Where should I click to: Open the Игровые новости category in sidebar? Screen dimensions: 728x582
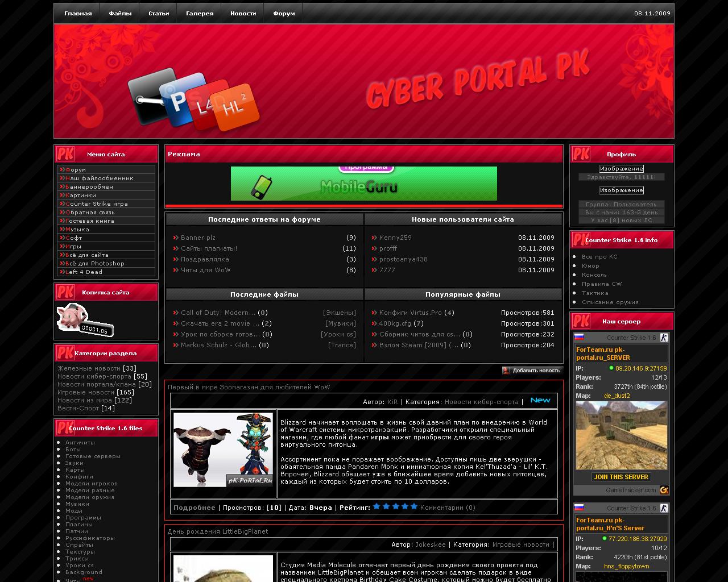[86, 392]
